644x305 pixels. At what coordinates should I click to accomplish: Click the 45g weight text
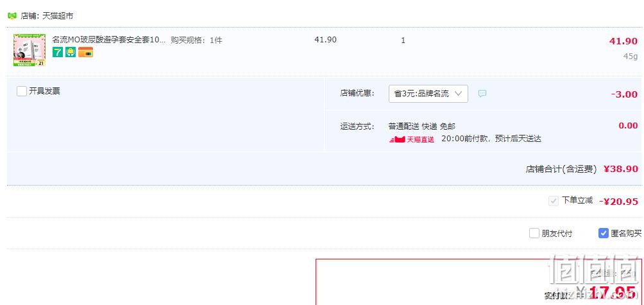(631, 57)
